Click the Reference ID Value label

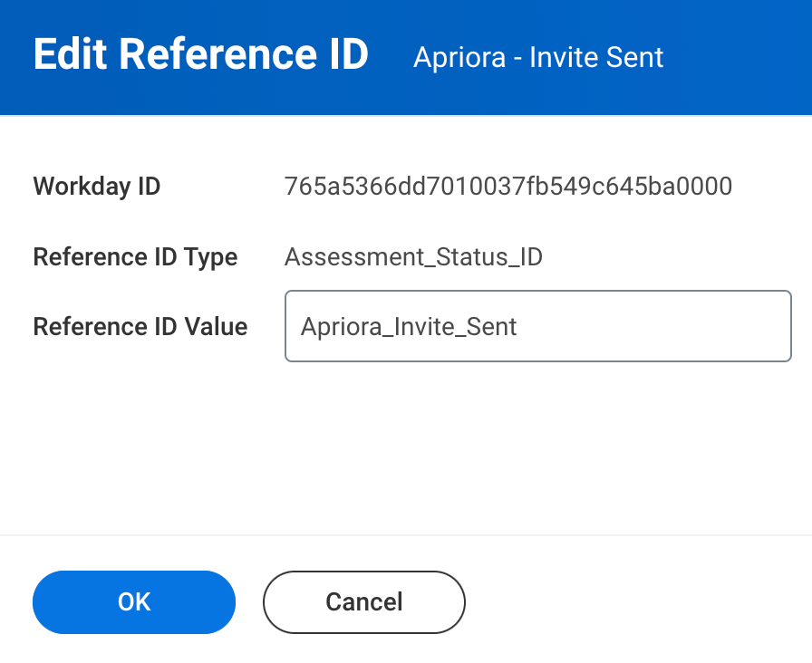[140, 327]
